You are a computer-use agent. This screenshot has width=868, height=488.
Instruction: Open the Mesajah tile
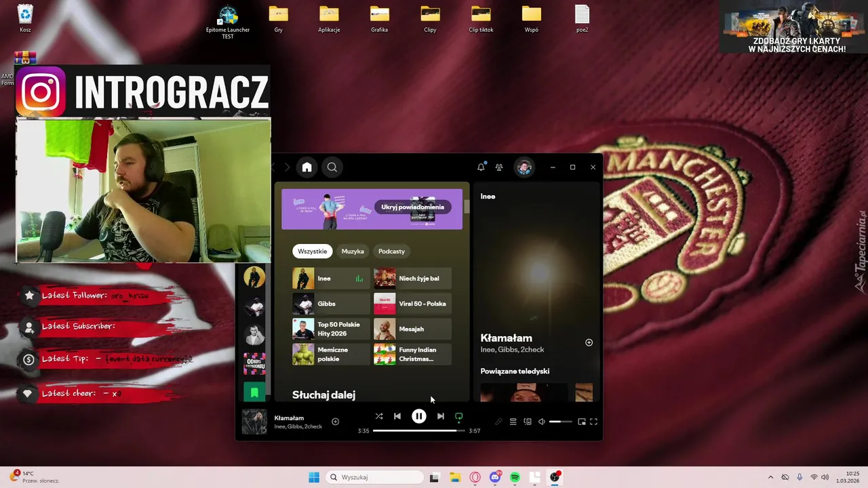412,329
